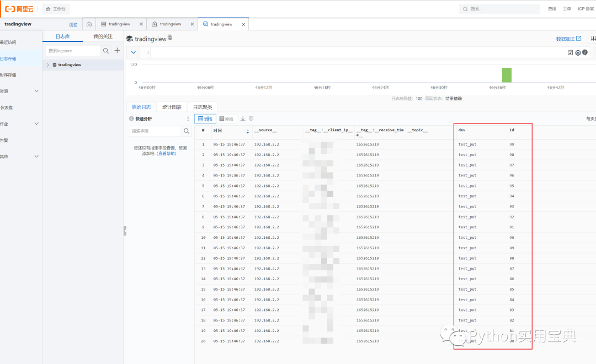Open quick analysis three-dot menu
Screen dimensions: 596x364
click(188, 119)
